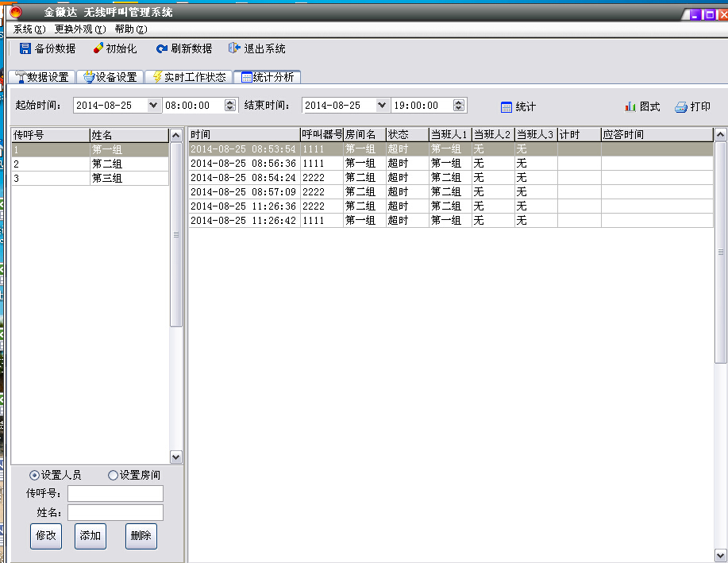Viewport: 728px width, 563px height.
Task: Click the 姓名 column header in left list
Action: 129,135
